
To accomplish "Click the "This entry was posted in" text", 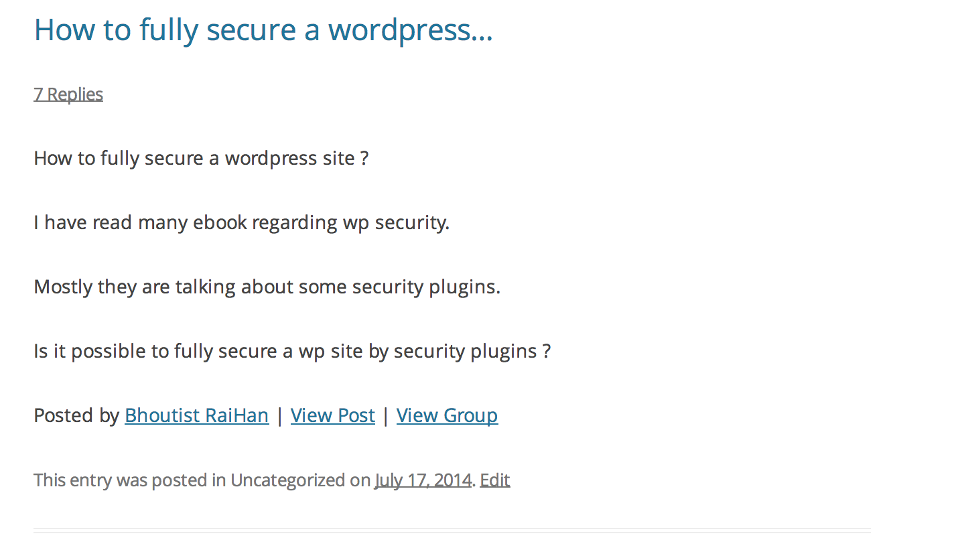I will 129,480.
